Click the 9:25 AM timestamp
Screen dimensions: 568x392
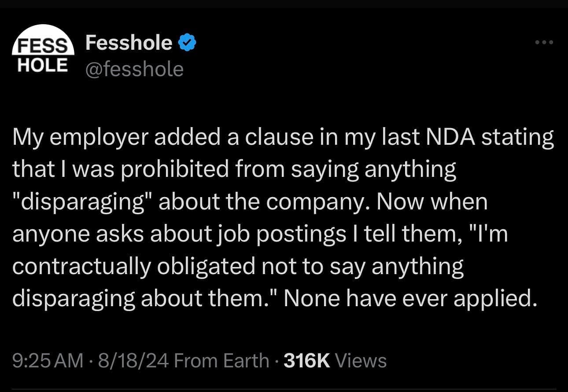48,361
